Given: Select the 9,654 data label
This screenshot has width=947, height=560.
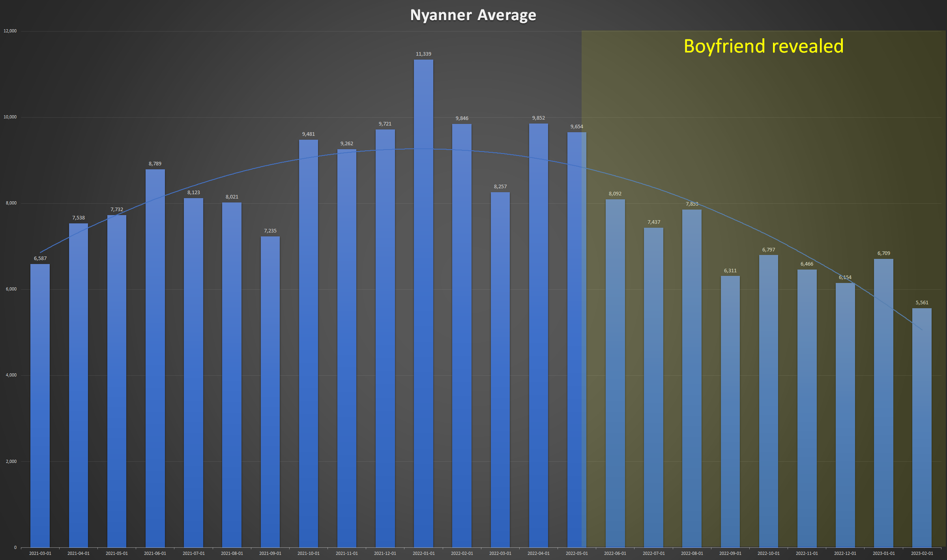Looking at the screenshot, I should coord(576,127).
